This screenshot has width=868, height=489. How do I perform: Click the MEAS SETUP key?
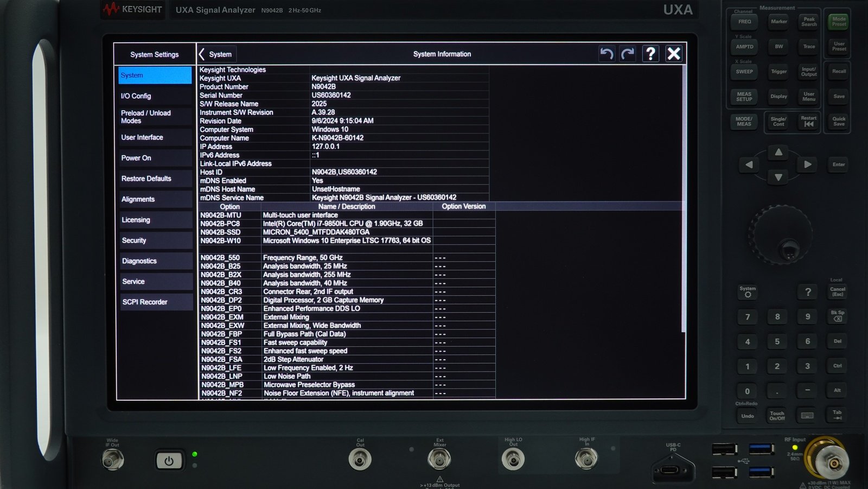point(744,97)
